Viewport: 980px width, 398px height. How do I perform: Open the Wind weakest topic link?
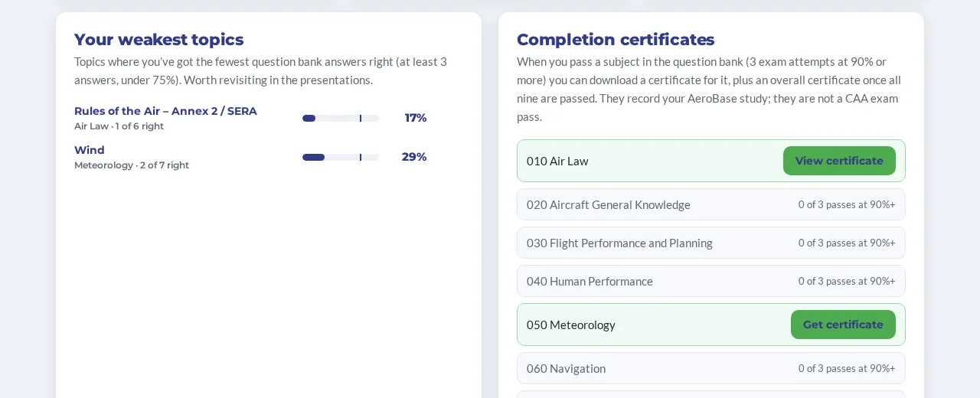click(90, 150)
